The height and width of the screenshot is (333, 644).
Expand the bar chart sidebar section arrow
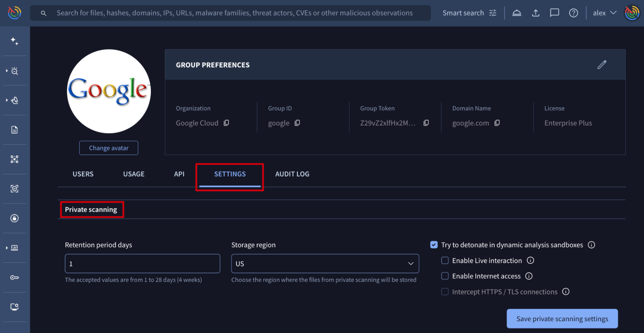coord(7,248)
